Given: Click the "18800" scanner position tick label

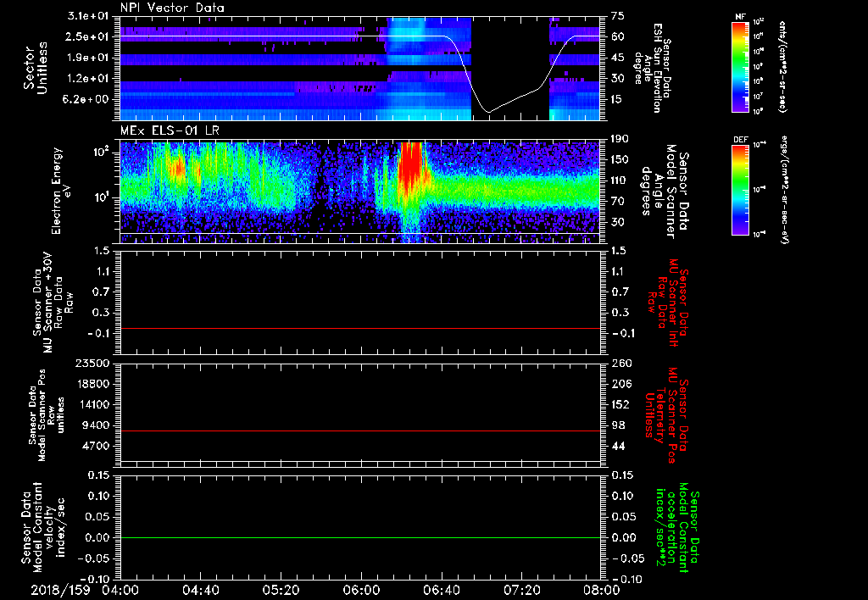Looking at the screenshot, I should (x=93, y=384).
